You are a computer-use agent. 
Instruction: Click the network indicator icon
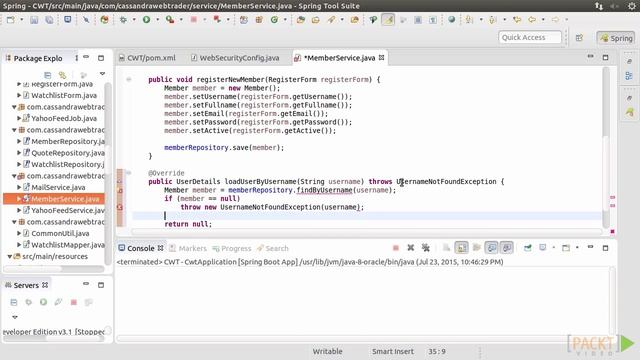(x=599, y=6)
